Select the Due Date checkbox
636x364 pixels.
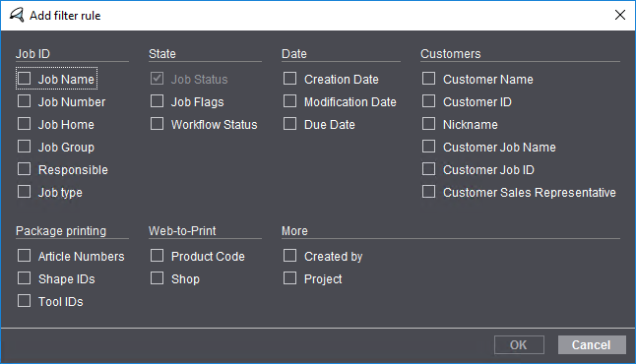[289, 124]
